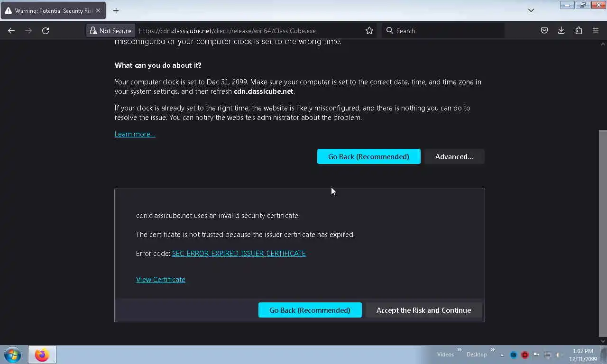Open the Pocket save icon
This screenshot has width=607, height=364.
click(x=544, y=30)
